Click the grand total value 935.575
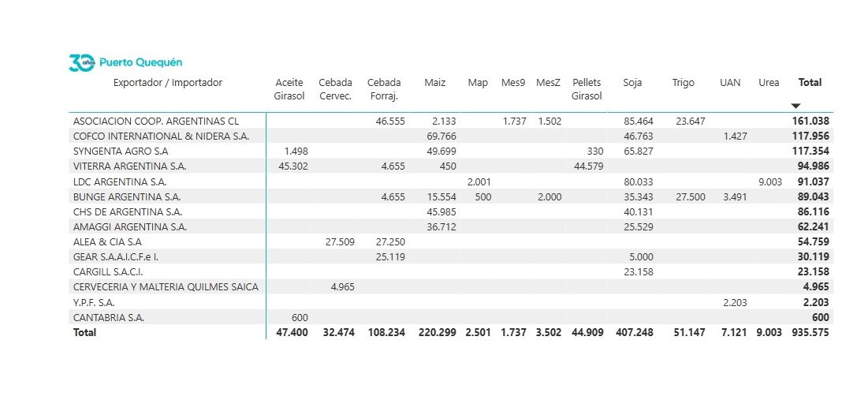This screenshot has height=400, width=868. tap(810, 332)
